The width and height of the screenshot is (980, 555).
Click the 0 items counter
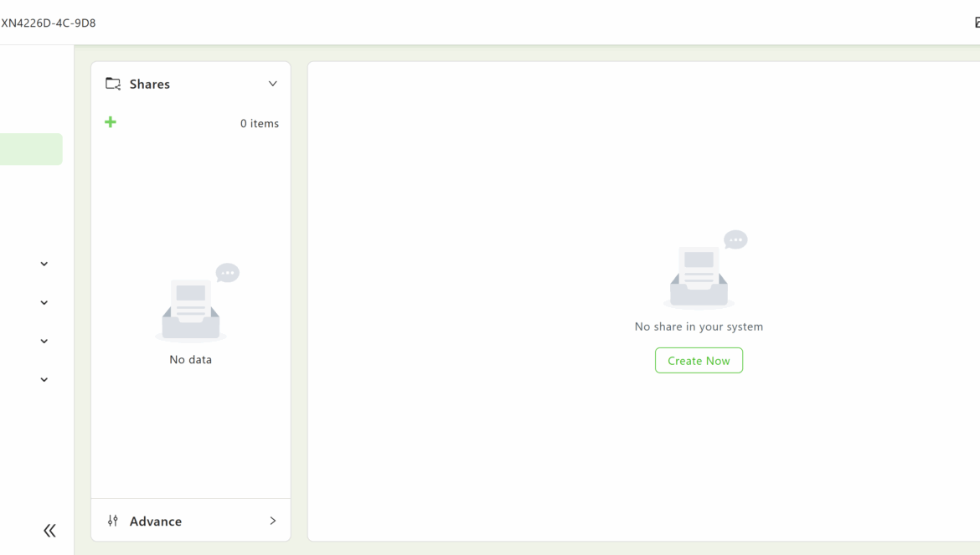(260, 123)
